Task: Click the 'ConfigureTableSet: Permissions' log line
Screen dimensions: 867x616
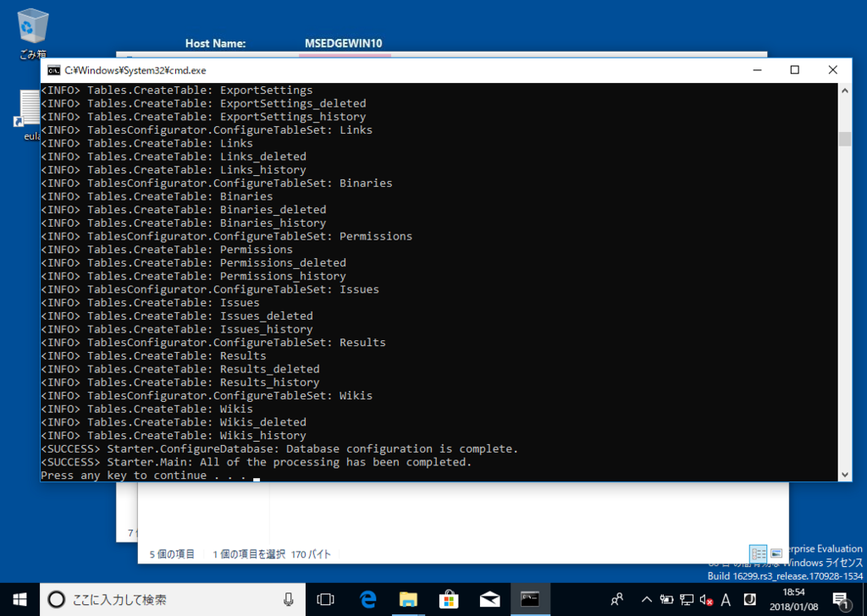Action: 227,236
